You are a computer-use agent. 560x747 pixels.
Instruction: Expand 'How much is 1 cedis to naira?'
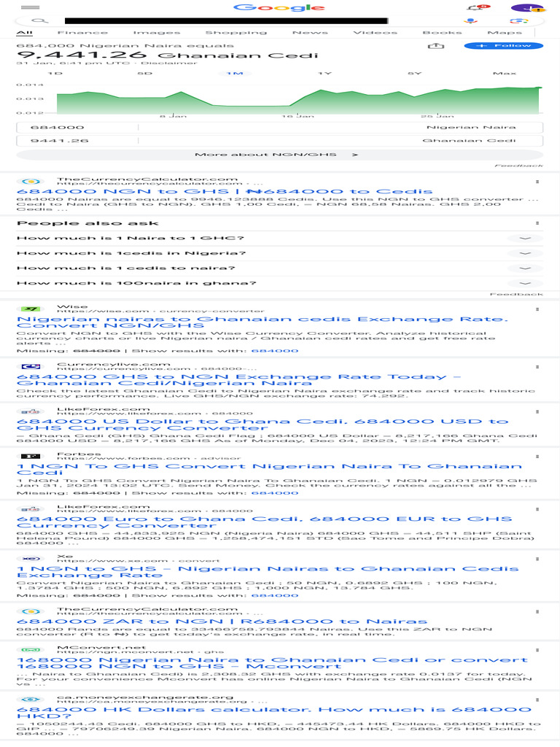[279, 268]
